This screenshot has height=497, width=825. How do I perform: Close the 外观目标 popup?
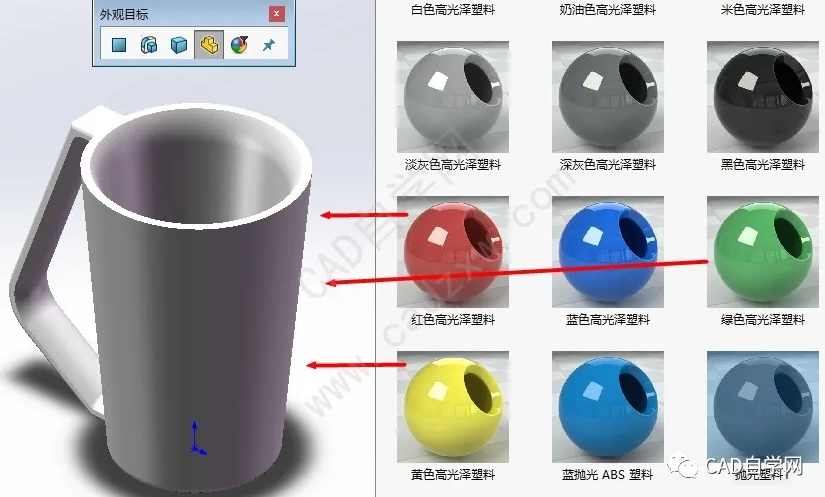277,14
